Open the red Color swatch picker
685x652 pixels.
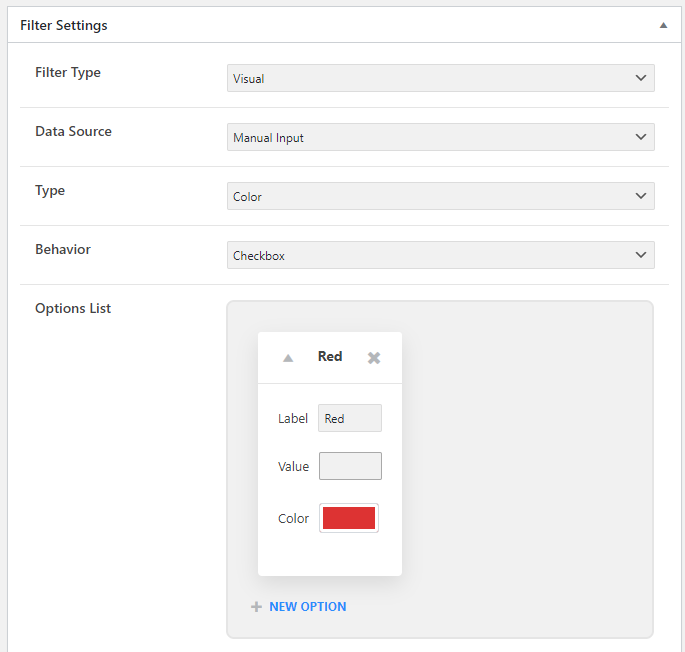click(349, 518)
